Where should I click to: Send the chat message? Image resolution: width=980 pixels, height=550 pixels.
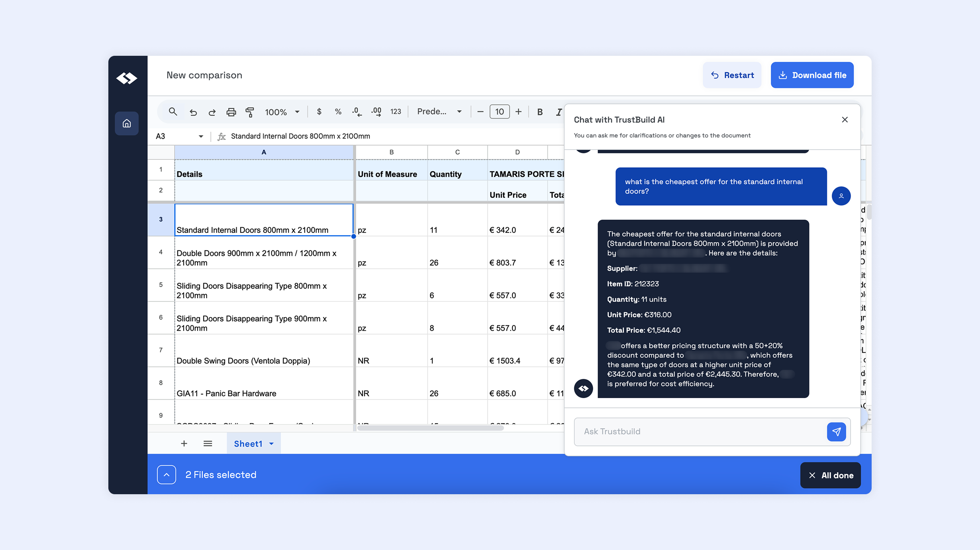[836, 432]
